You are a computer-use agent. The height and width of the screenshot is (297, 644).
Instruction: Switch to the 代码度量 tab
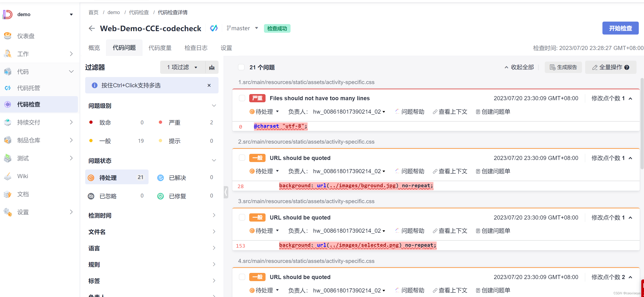160,48
